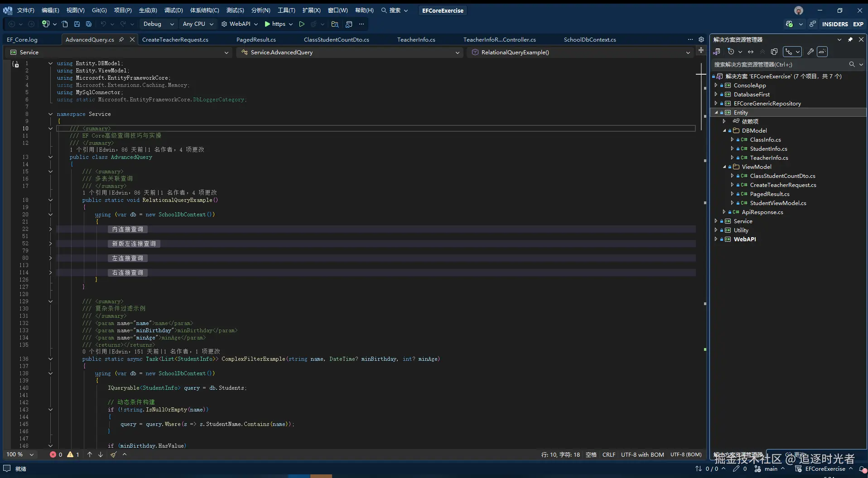Screen dimensions: 868x478
Task: Open the 文件(F) menu
Action: click(26, 10)
